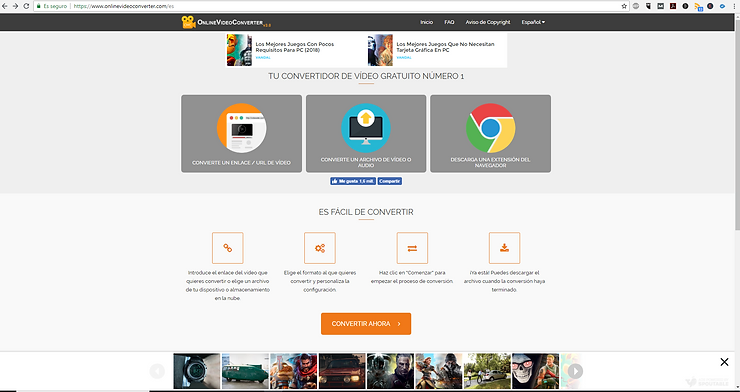Click the browser forward arrow
This screenshot has width=740, height=392.
[x=15, y=6]
